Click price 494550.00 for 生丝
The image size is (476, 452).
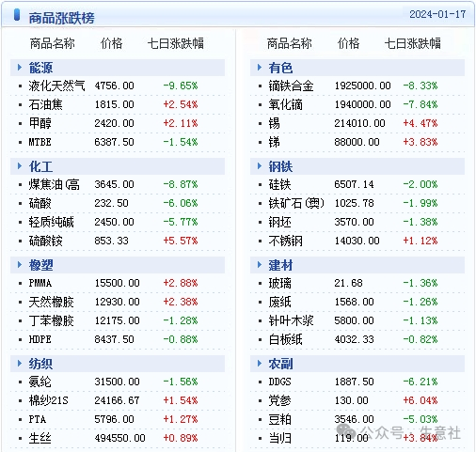coord(119,438)
